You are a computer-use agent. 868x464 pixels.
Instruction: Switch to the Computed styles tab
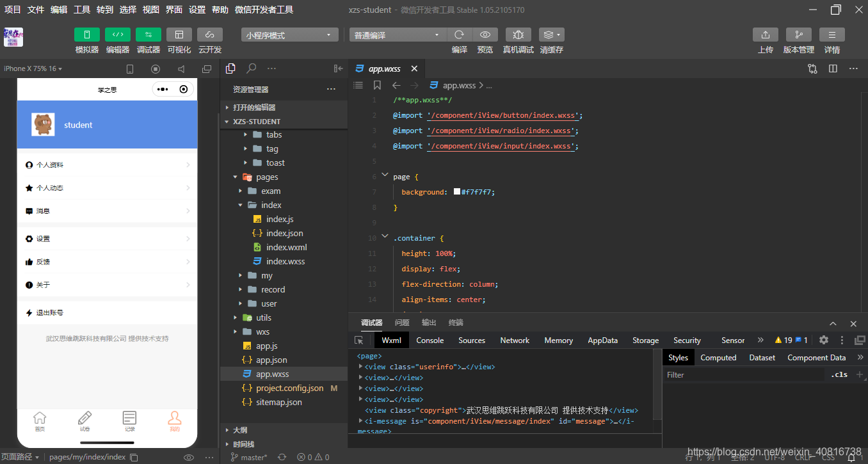718,357
